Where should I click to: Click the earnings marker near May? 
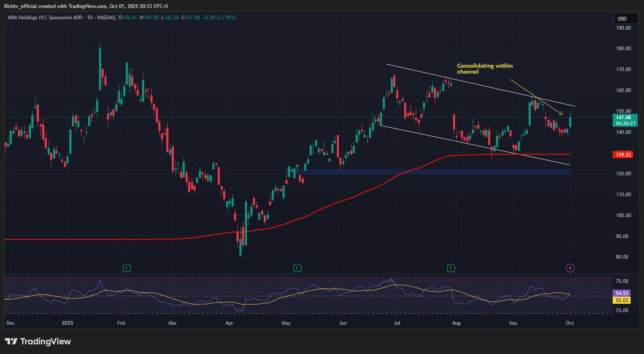point(297,268)
